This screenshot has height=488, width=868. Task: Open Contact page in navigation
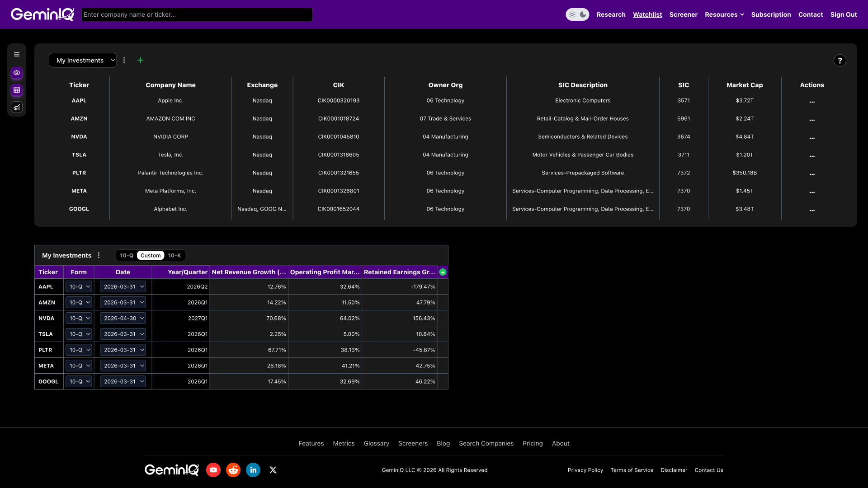[811, 14]
